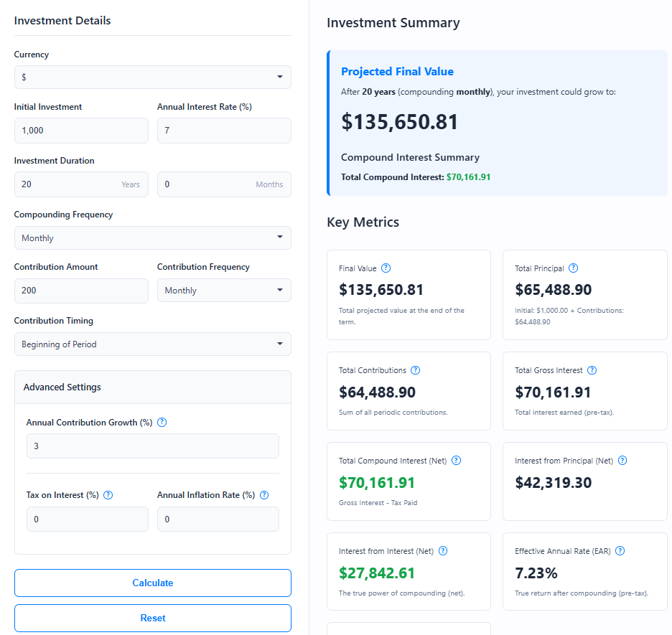The image size is (672, 635).
Task: Open the Contribution Frequency dropdown
Action: tap(224, 290)
